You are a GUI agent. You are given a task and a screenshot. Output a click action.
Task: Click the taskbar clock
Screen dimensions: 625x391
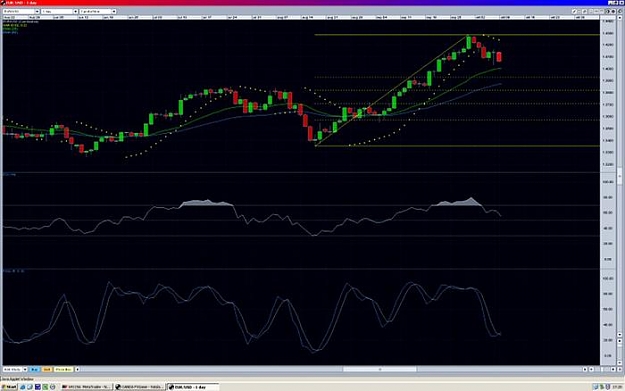[x=618, y=387]
